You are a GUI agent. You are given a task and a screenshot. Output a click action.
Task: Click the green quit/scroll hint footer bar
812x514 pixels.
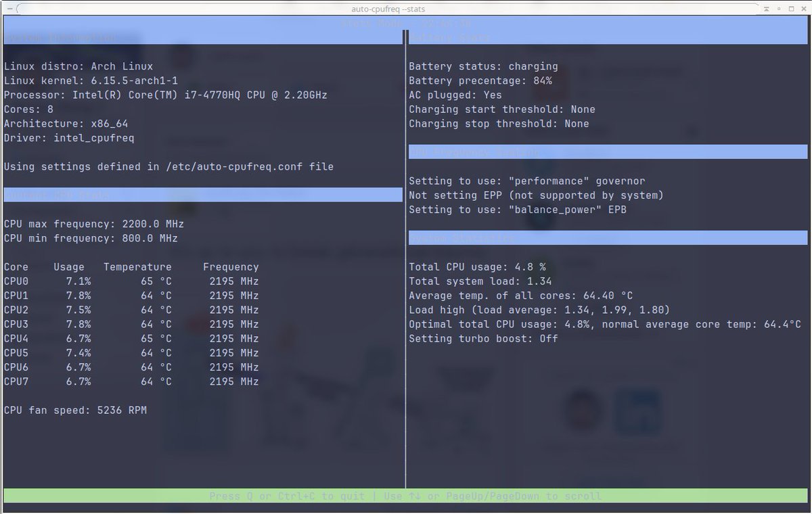[x=405, y=496]
